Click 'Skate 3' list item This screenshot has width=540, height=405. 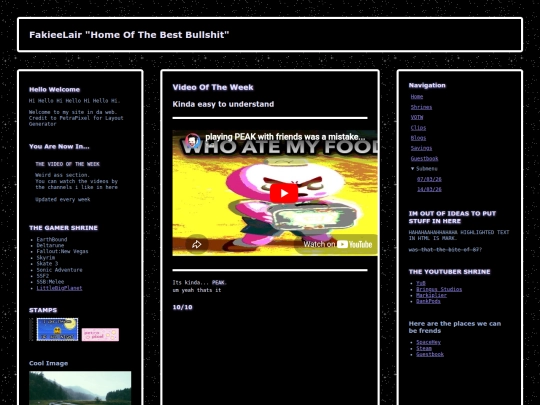click(47, 263)
